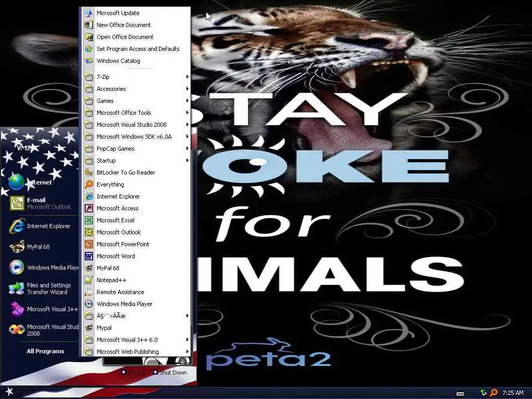Click the 7:25 AM taskbar clock
Image resolution: width=532 pixels, height=399 pixels.
click(x=513, y=393)
